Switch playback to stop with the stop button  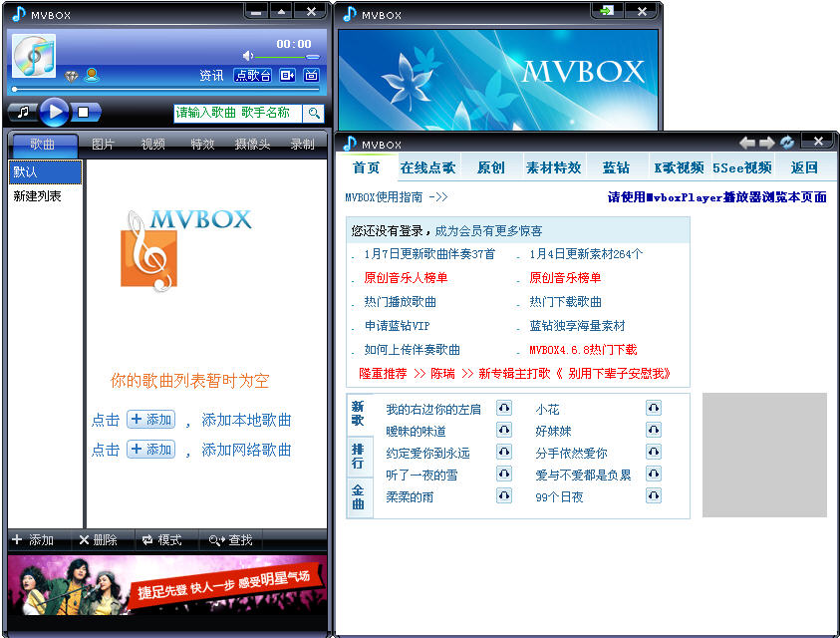[84, 112]
